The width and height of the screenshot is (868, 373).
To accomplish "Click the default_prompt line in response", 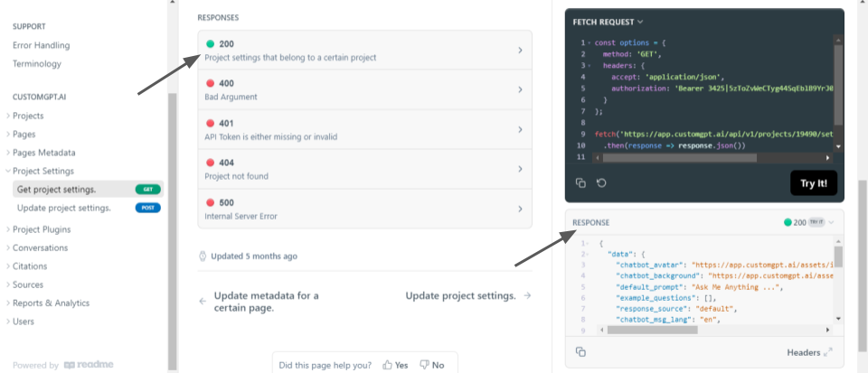I will tap(699, 287).
